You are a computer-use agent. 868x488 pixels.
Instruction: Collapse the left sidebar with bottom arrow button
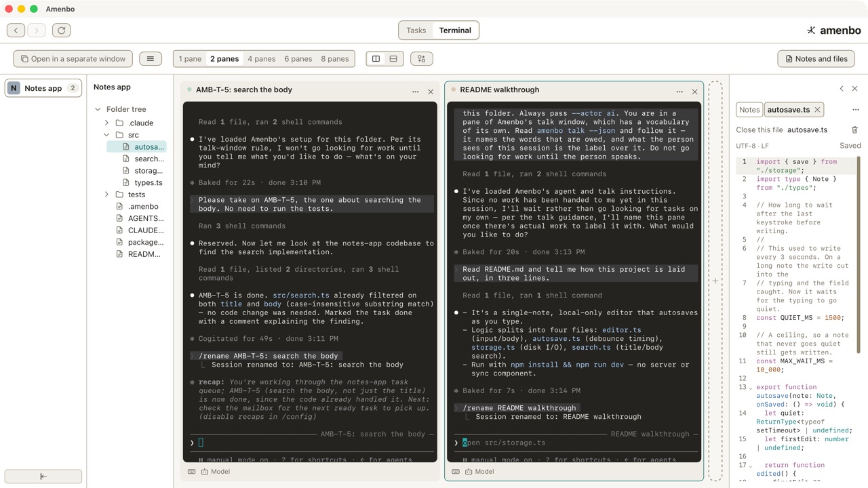point(43,476)
